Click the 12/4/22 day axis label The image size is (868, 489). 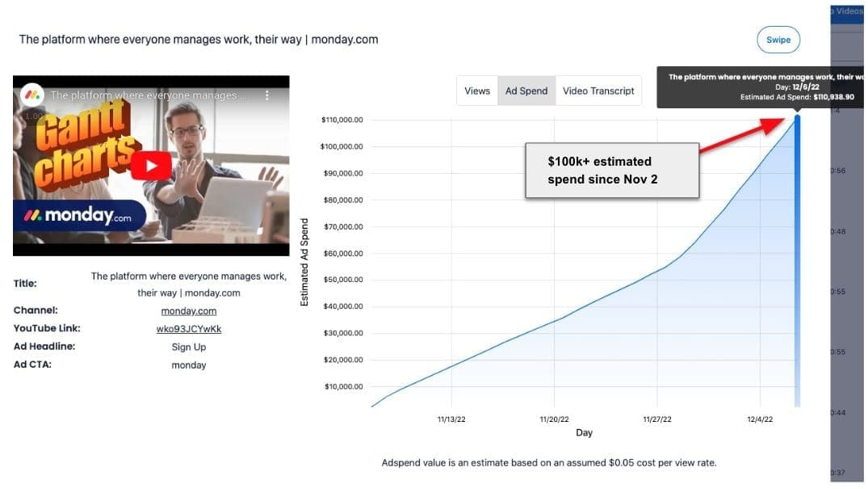coord(759,419)
